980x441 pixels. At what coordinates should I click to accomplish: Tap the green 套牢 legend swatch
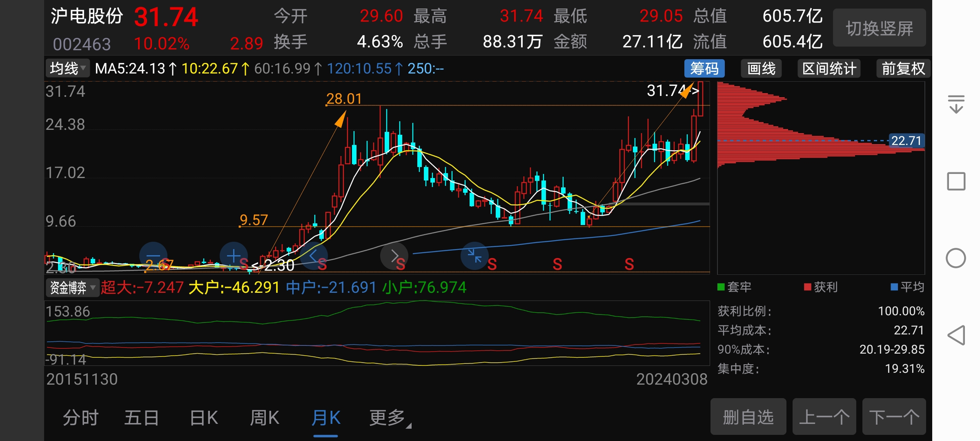pos(721,287)
